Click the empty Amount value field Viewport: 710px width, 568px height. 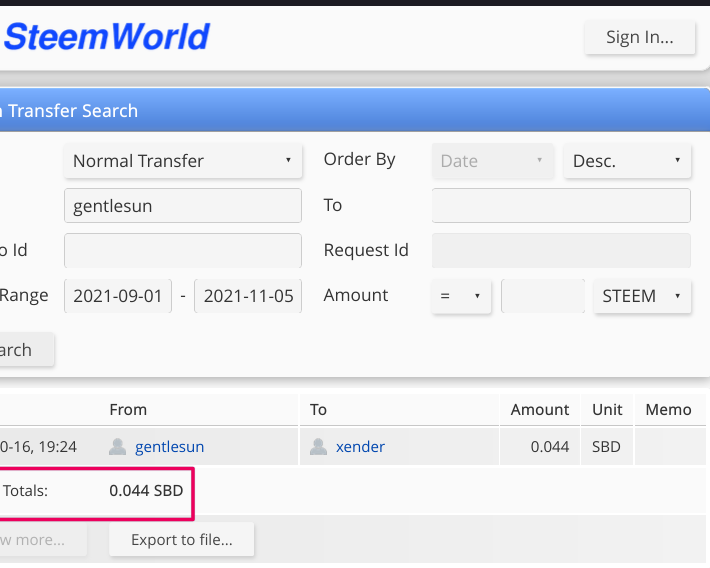pos(543,296)
